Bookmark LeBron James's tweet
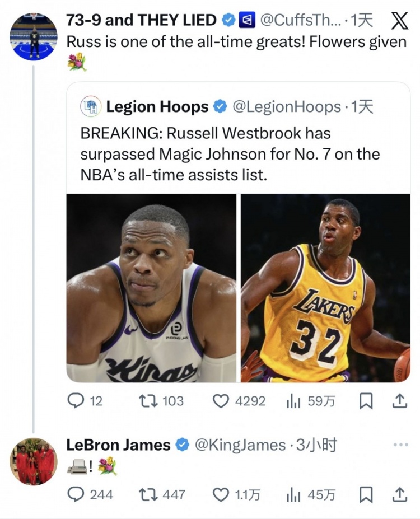 point(366,494)
